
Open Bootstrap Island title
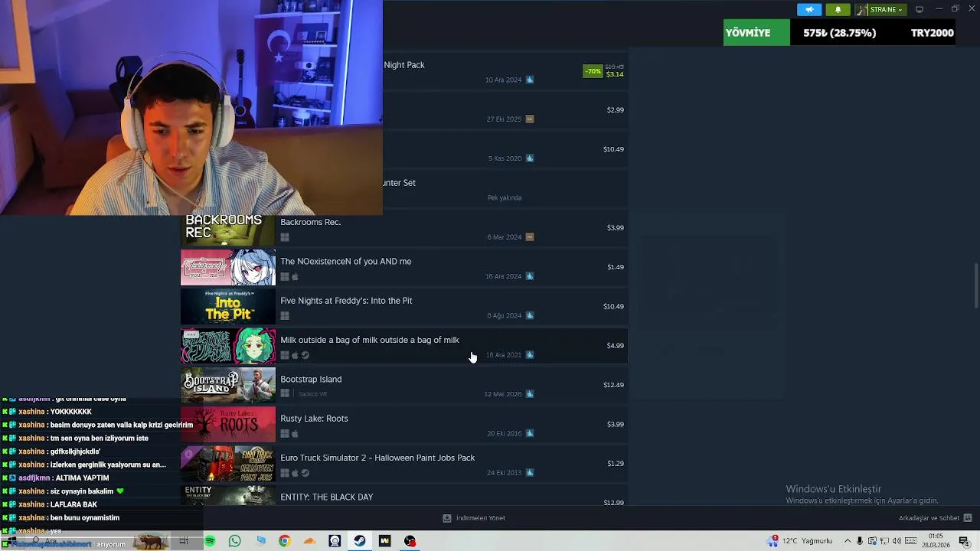coord(311,379)
